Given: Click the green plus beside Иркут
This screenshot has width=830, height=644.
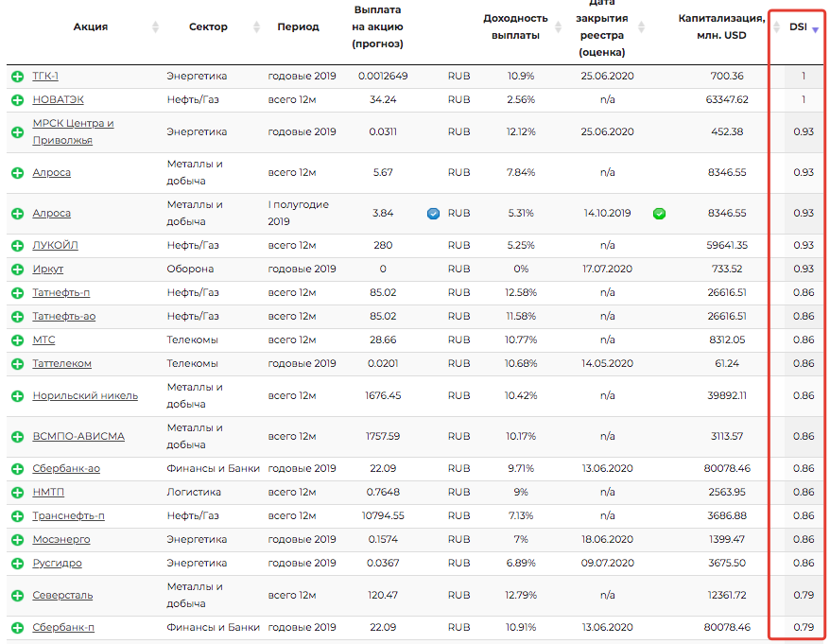Looking at the screenshot, I should click(x=17, y=270).
